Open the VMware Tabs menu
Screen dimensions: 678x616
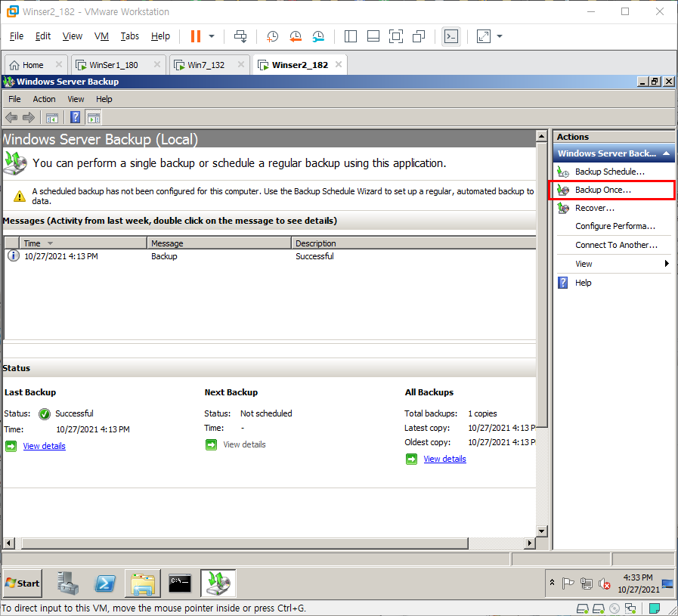tap(130, 36)
